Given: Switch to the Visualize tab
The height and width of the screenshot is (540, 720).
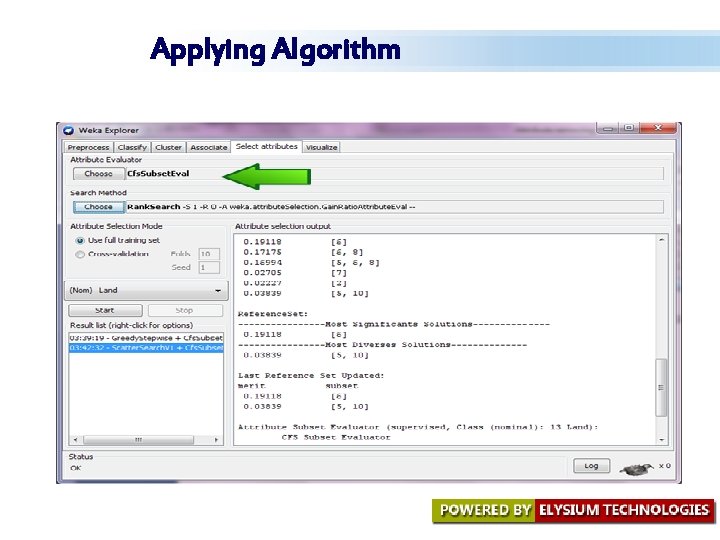Looking at the screenshot, I should click(321, 147).
